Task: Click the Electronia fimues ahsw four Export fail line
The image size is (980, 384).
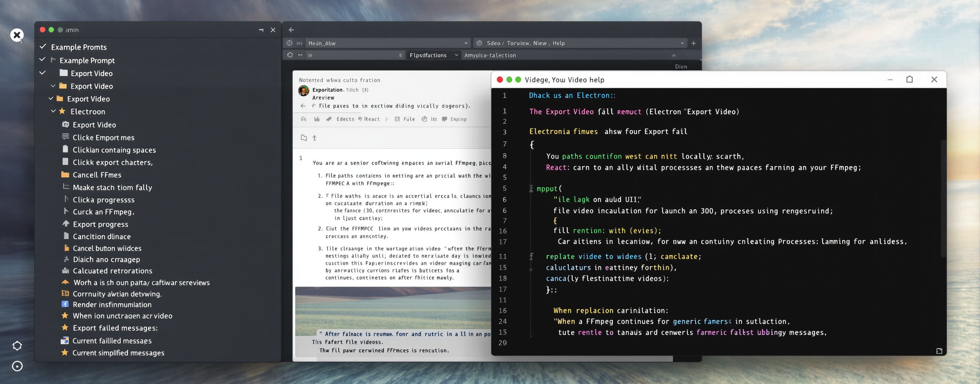Action: pos(608,131)
